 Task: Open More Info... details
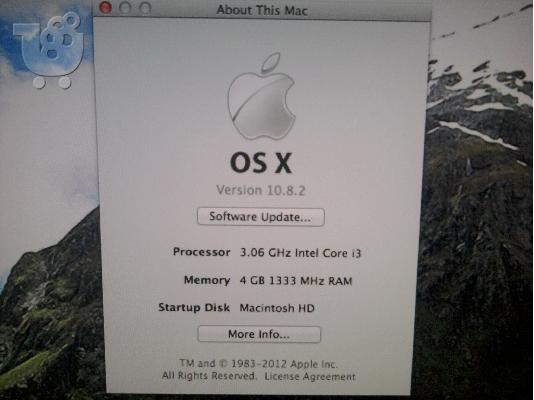coord(259,334)
